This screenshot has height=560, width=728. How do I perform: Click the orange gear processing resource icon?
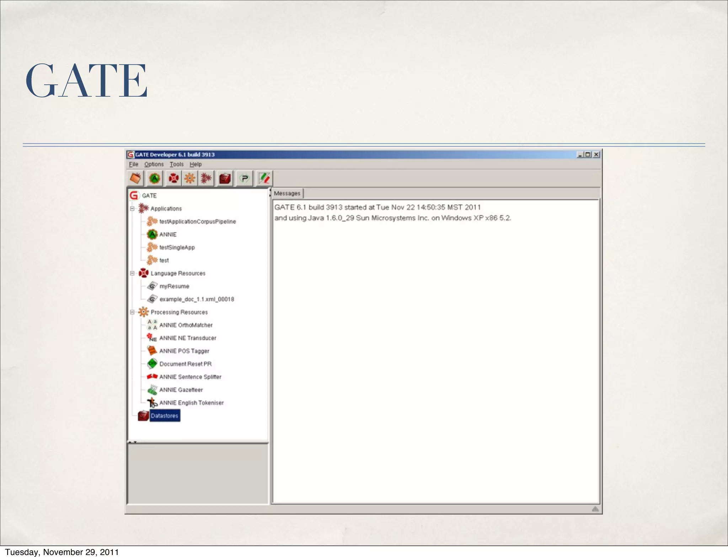coord(190,178)
